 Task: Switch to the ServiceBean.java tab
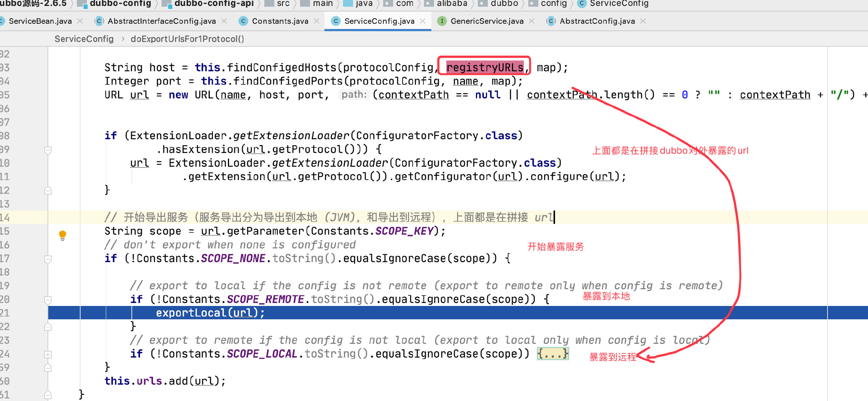[x=40, y=21]
